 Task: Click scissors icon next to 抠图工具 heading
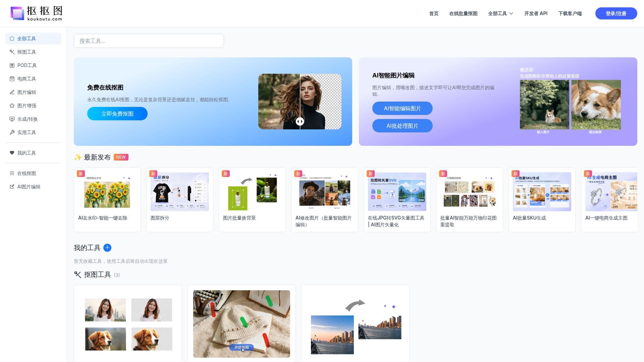(77, 275)
